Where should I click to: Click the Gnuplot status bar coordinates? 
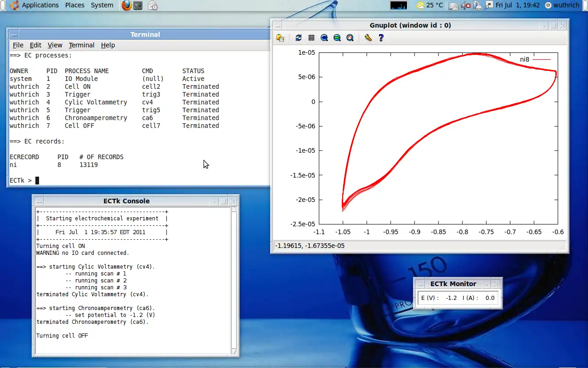click(x=310, y=246)
